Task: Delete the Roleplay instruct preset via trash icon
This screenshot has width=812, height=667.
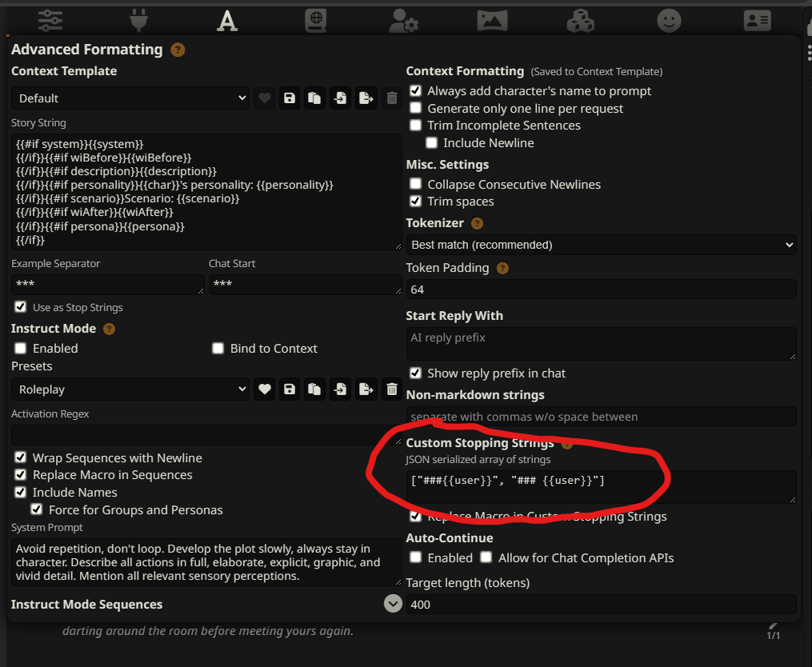Action: point(392,389)
